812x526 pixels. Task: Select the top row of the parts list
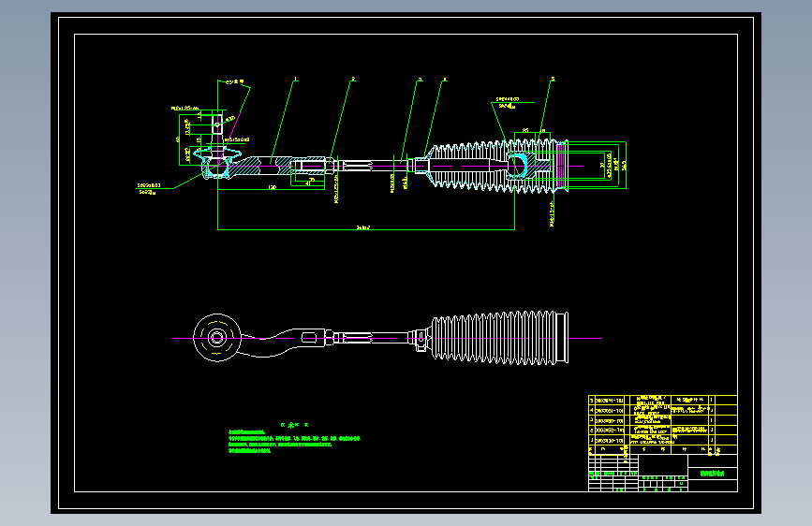(x=662, y=401)
